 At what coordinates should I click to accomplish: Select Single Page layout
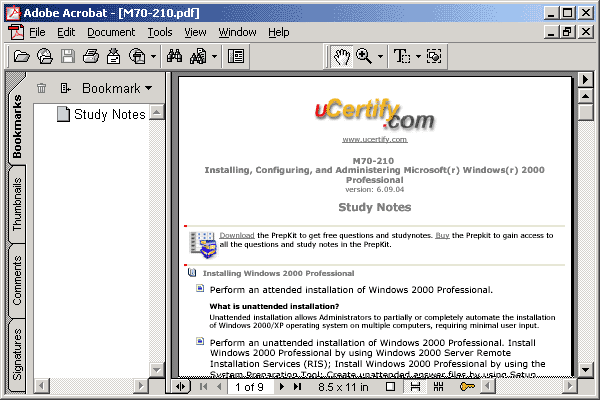coord(390,387)
